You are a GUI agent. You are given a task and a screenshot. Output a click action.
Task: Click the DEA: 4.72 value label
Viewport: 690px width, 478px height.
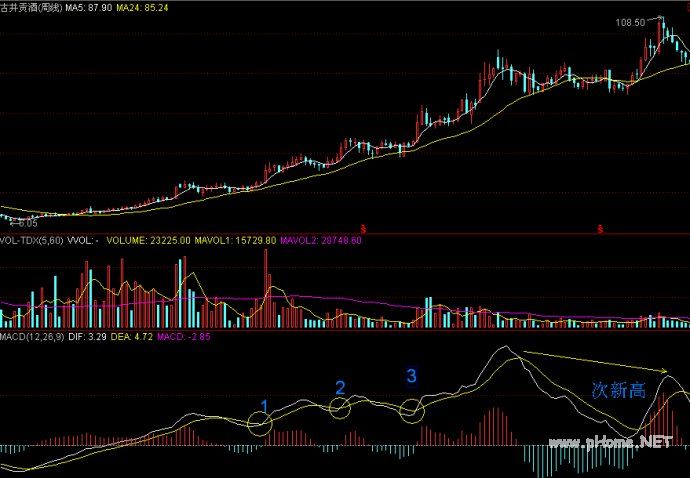[x=132, y=337]
